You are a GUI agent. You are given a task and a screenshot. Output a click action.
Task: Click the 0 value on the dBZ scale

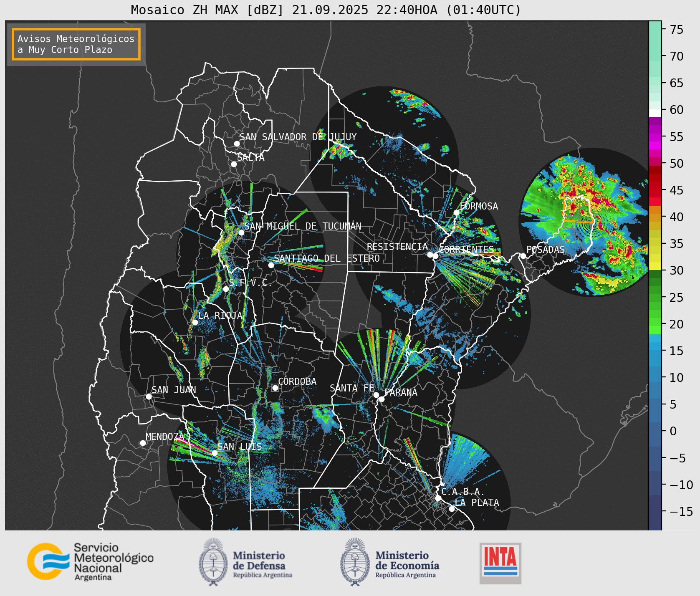[x=673, y=431]
